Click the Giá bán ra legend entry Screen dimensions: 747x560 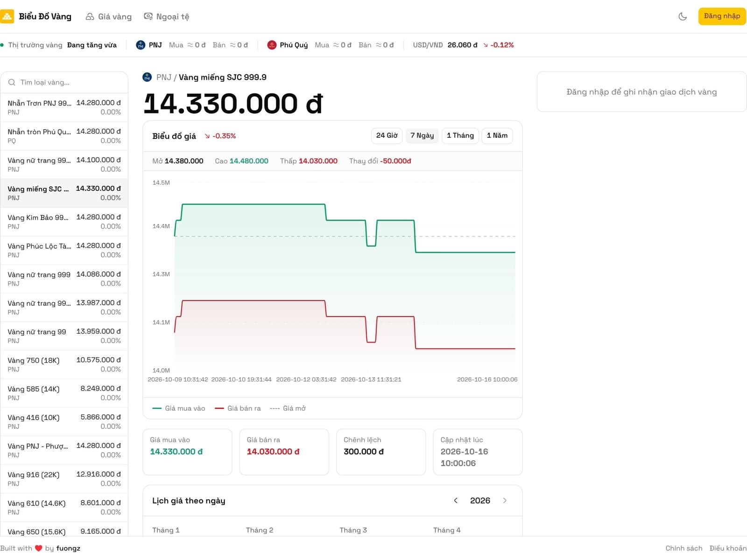tap(238, 408)
